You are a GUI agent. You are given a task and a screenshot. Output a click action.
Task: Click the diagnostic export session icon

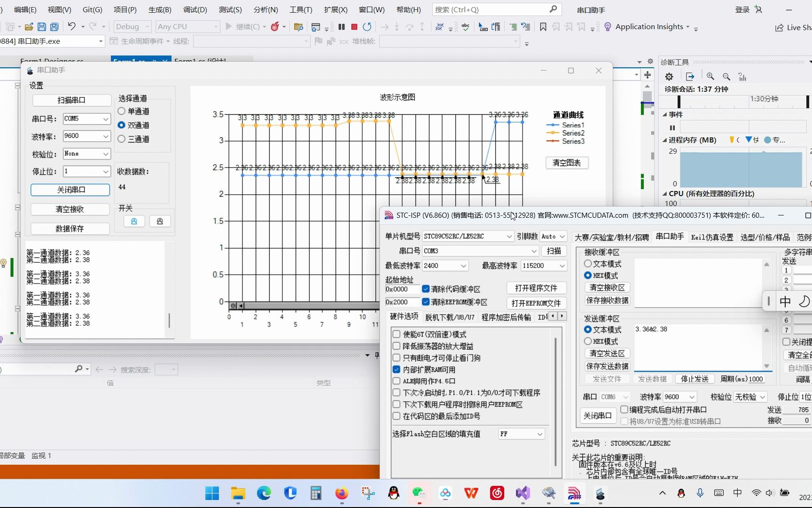point(690,76)
